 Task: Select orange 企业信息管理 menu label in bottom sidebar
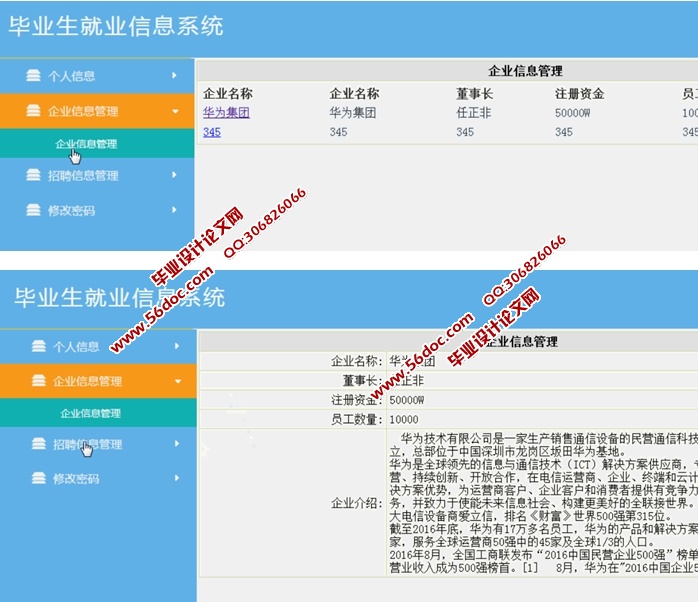[x=87, y=382]
